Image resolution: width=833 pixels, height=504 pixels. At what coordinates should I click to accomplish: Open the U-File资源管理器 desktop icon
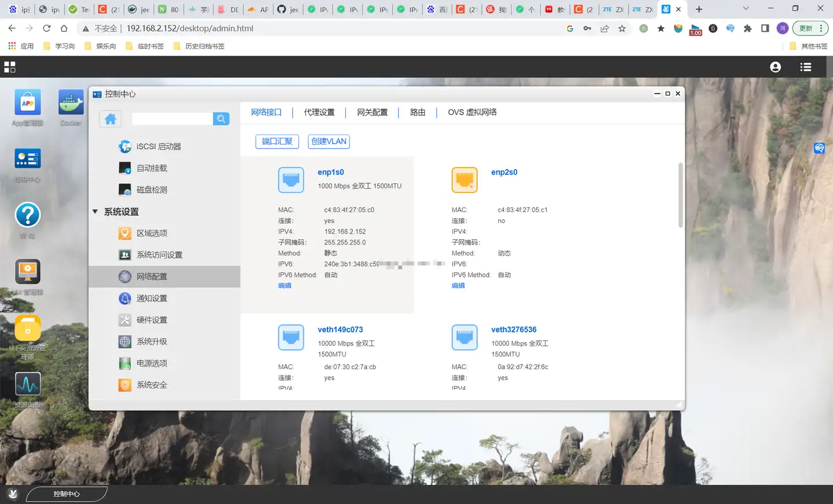(27, 328)
